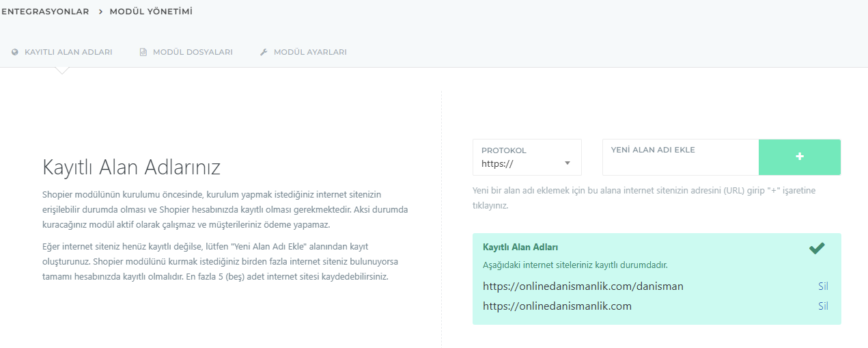Click the globe icon on Kayıtlı Alan Adları tab
This screenshot has width=868, height=348.
(15, 52)
